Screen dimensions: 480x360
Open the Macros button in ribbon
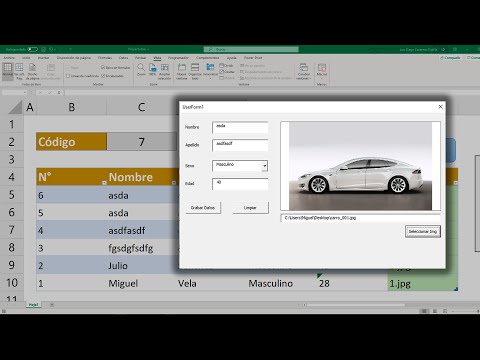click(322, 71)
